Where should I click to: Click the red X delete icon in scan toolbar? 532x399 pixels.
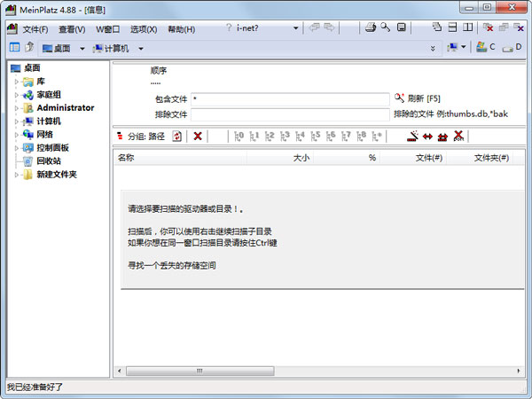tap(198, 136)
